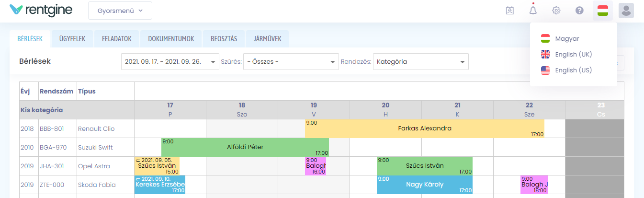644x198 pixels.
Task: Open the help question mark icon
Action: [x=579, y=10]
